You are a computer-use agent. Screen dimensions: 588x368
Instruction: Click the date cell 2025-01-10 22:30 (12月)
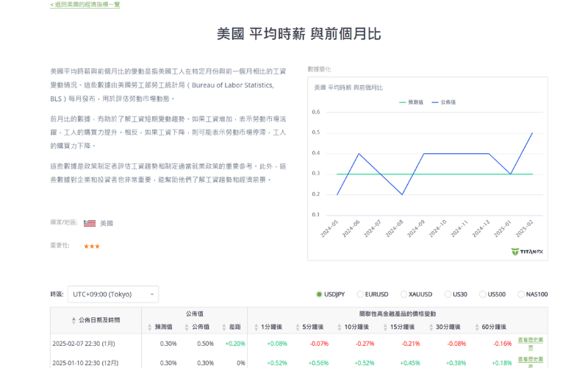85,363
